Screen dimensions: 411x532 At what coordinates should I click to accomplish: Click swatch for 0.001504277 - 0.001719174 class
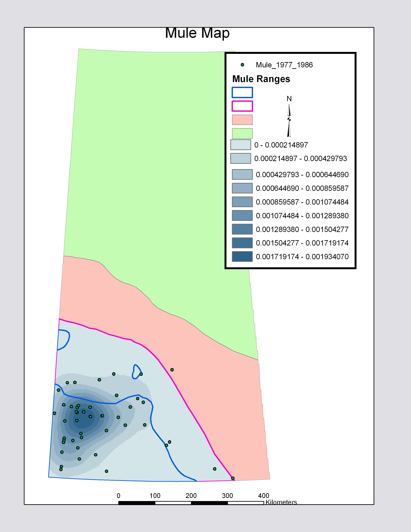click(x=242, y=243)
